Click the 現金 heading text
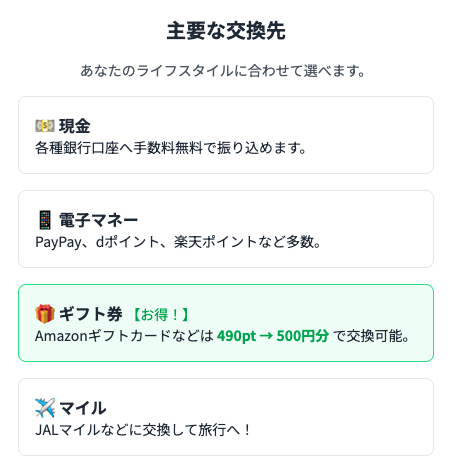 click(75, 126)
